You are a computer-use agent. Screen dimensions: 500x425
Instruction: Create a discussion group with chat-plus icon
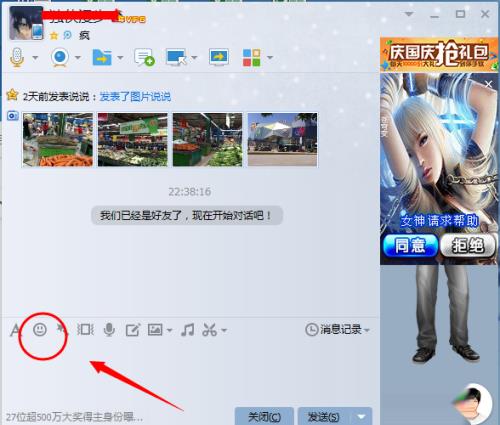tap(144, 57)
